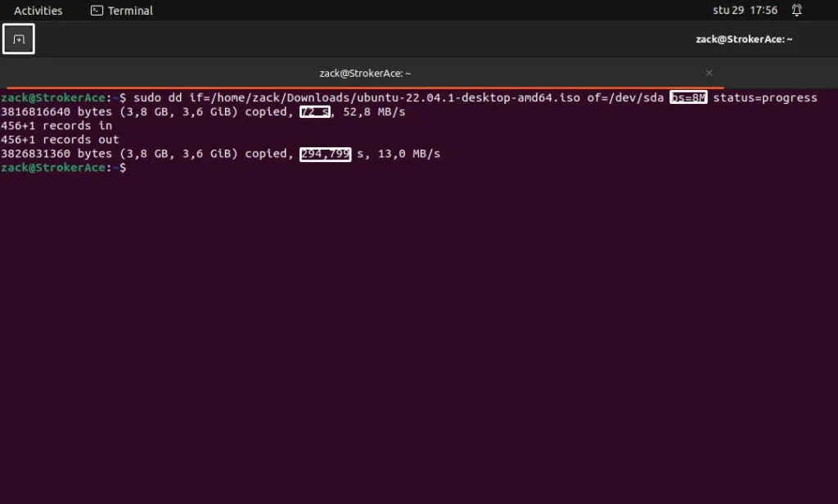Open a new terminal tab
The image size is (838, 504).
click(19, 39)
